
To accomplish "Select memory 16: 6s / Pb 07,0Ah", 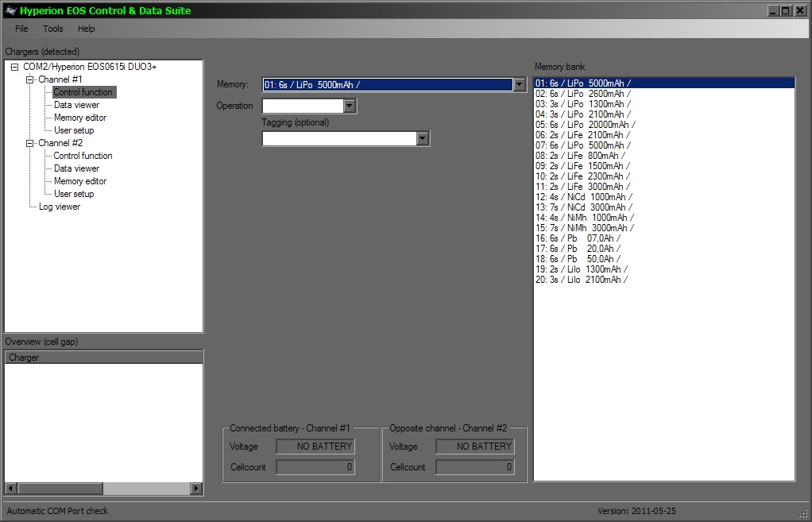I will (664, 238).
